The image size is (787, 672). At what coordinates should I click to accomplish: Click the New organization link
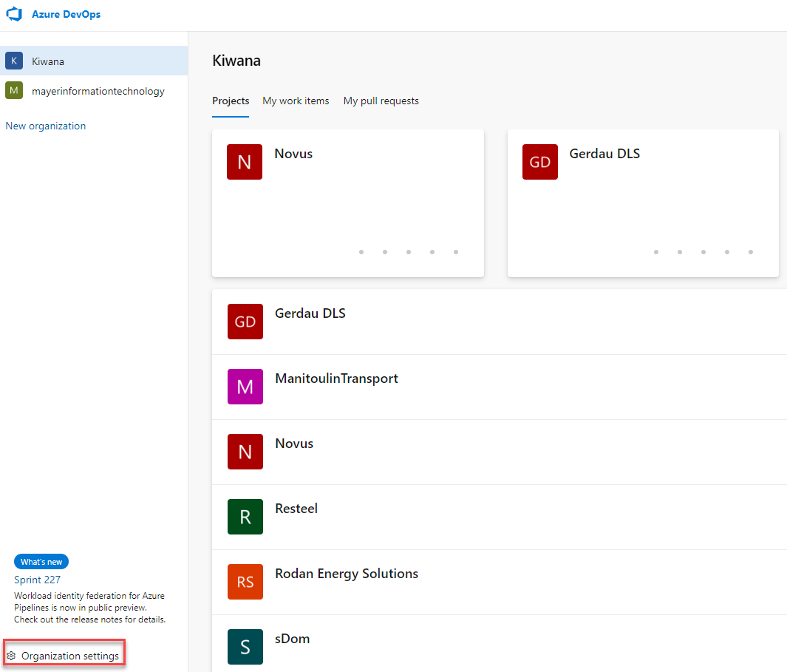pyautogui.click(x=46, y=126)
